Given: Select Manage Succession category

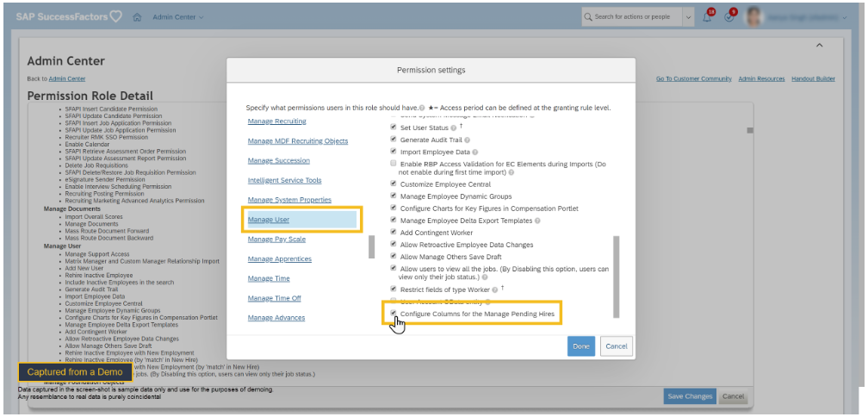Looking at the screenshot, I should point(278,160).
